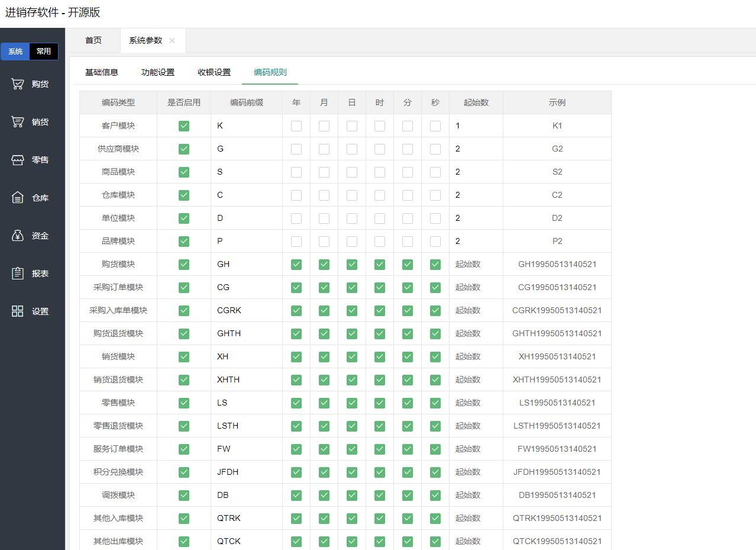Close the 系统参数 tab
Image resolution: width=756 pixels, height=550 pixels.
[x=172, y=41]
